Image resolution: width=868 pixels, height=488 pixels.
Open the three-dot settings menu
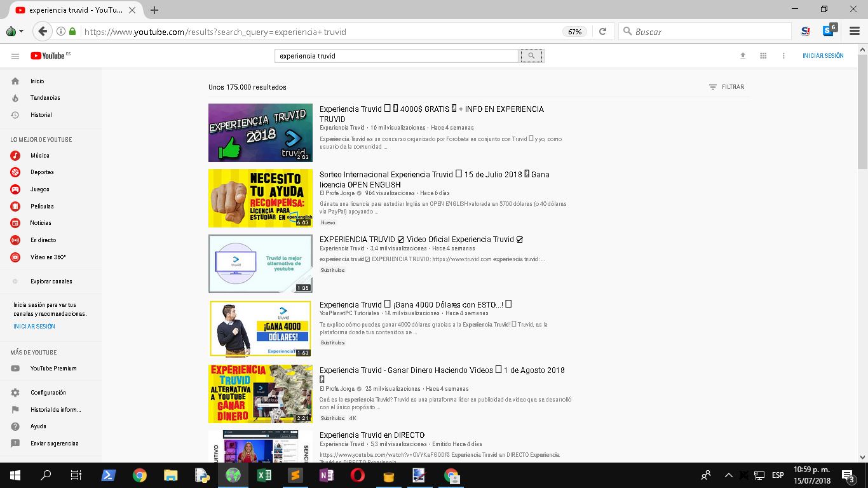tap(783, 56)
